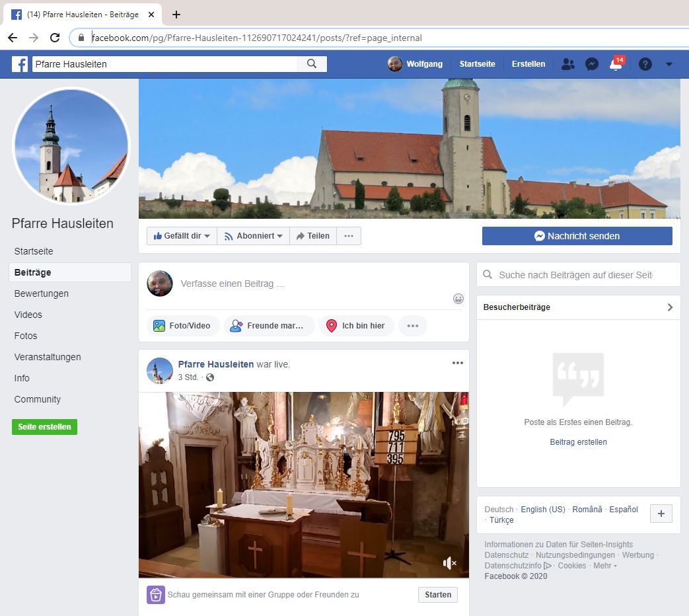Viewport: 689px width, 616px height.
Task: Switch language to English (US)
Action: click(542, 509)
